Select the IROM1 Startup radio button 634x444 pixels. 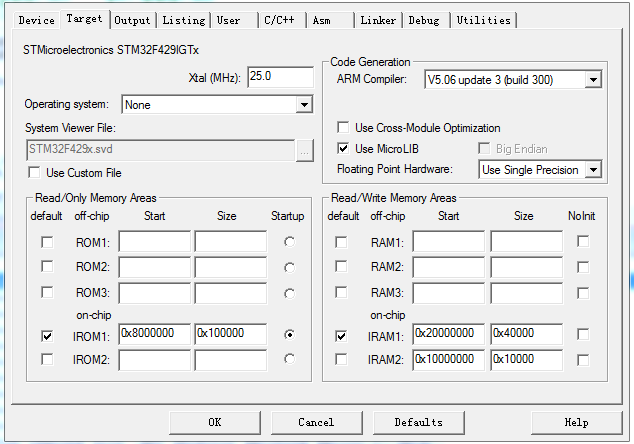[x=290, y=335]
